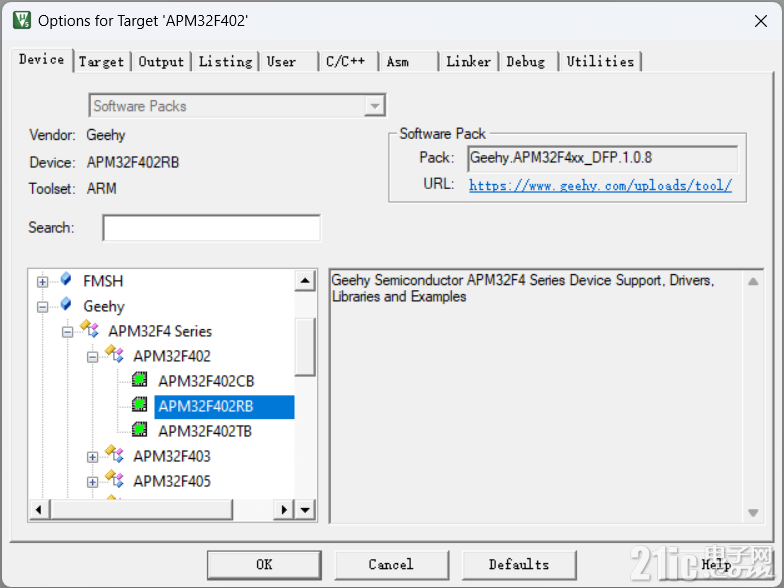
Task: Click the APM32F405 subfamily icon
Action: point(114,478)
